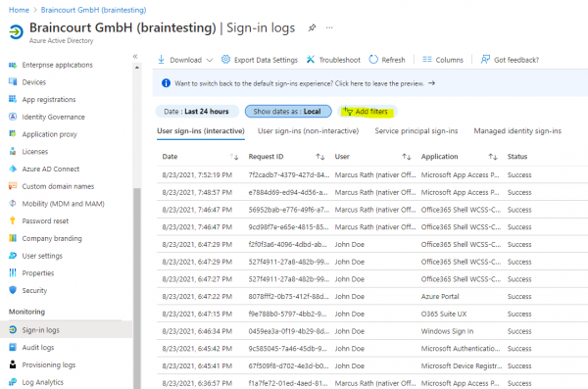Sort by Application column arrows

coord(493,157)
